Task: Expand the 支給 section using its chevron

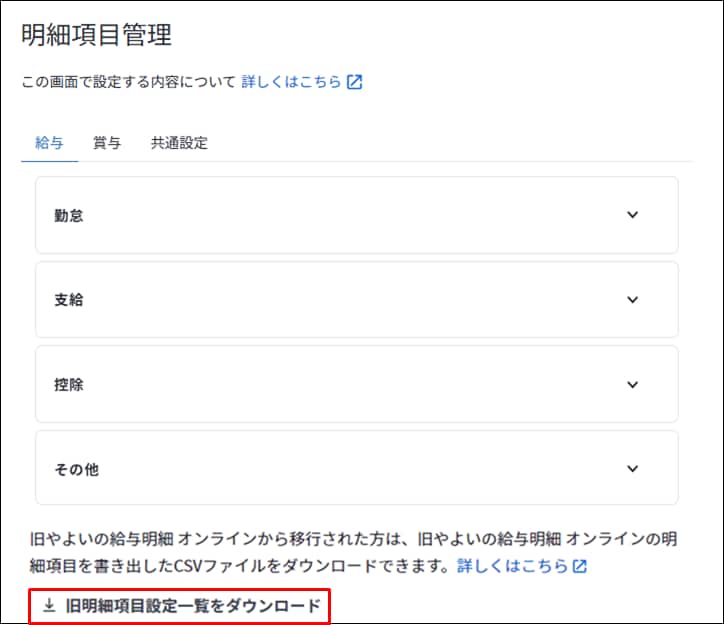Action: 632,300
